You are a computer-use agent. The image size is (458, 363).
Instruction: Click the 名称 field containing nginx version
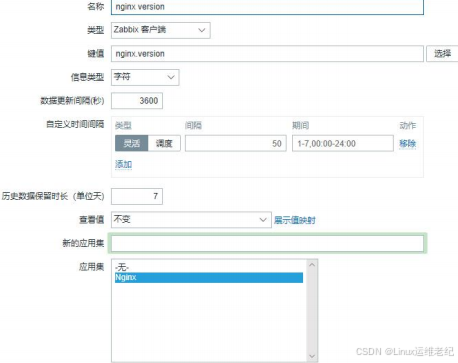click(267, 7)
